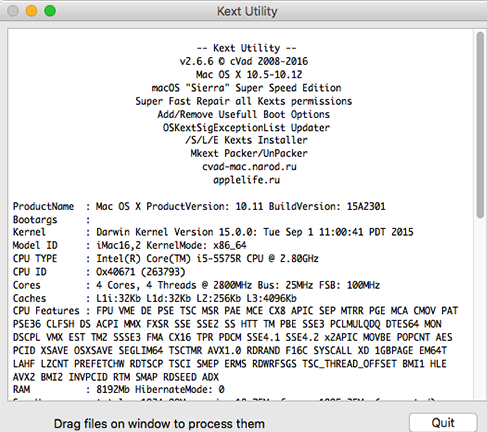
Task: Click the 'Mkext Packer/UnPacker' line
Action: [249, 153]
